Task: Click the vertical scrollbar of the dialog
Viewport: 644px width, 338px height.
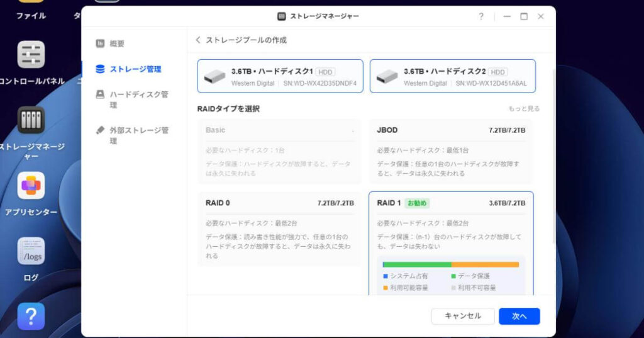Action: (x=553, y=156)
